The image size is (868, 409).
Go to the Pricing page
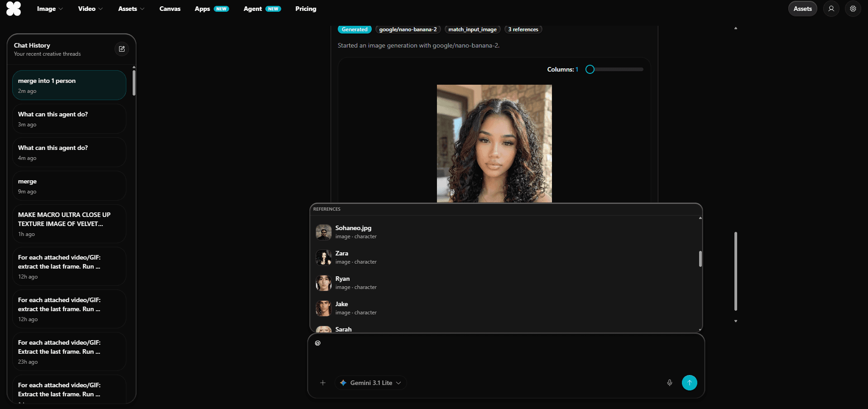[x=306, y=9]
